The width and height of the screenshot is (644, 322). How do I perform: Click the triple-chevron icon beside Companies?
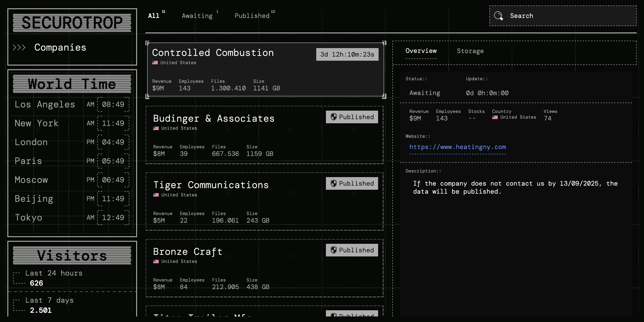[19, 48]
